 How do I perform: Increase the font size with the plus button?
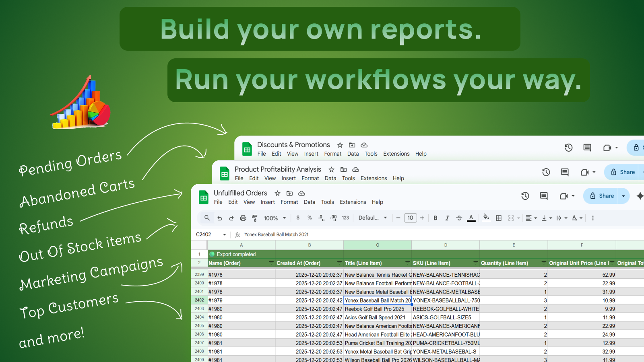click(422, 218)
